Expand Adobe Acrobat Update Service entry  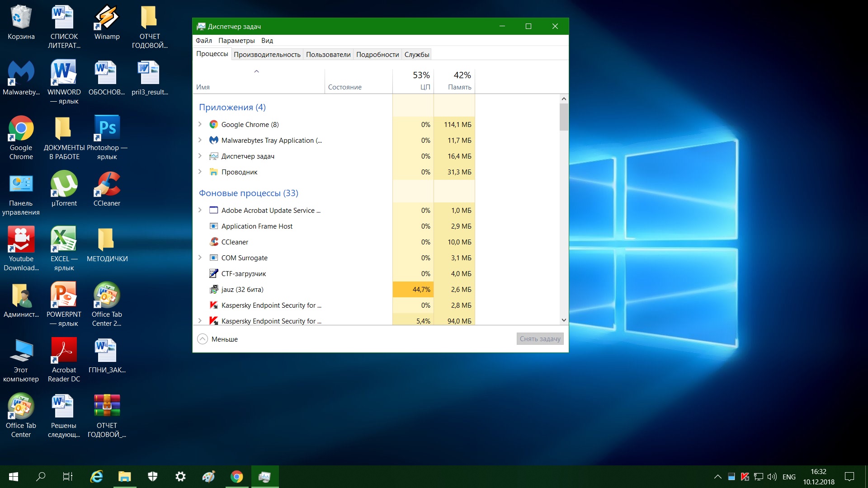click(200, 210)
